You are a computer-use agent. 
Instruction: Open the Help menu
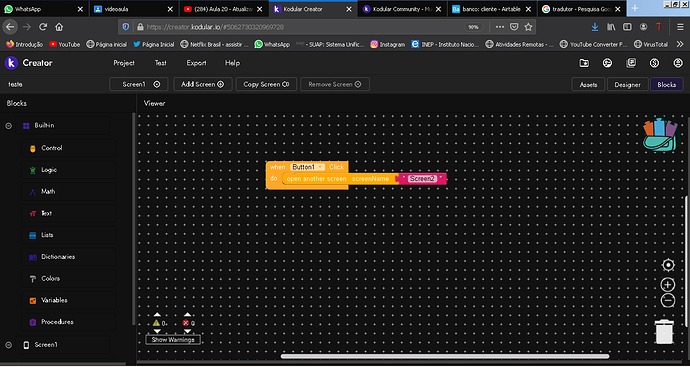point(232,63)
